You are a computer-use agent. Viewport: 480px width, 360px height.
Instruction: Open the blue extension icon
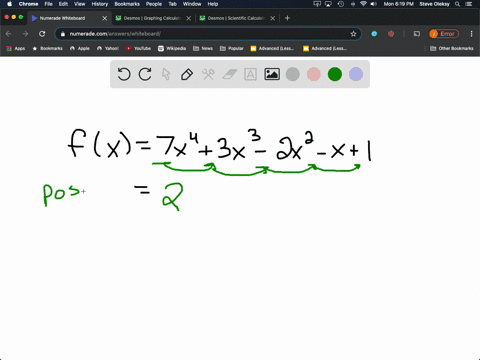[x=374, y=34]
